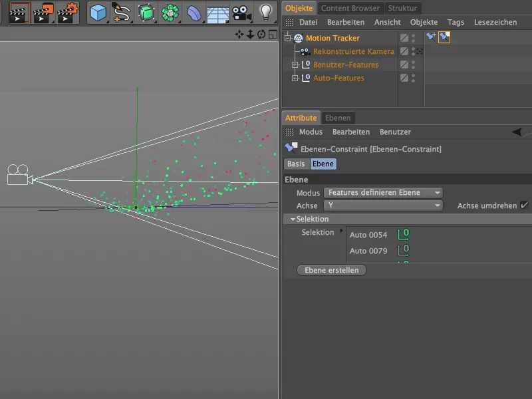
Task: Toggle viewport maximize icon
Action: tap(273, 35)
